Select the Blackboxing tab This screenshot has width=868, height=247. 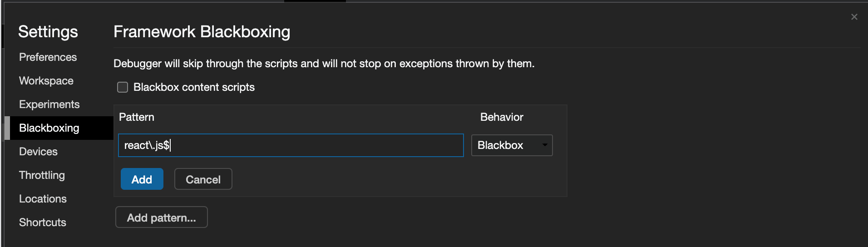click(x=49, y=128)
